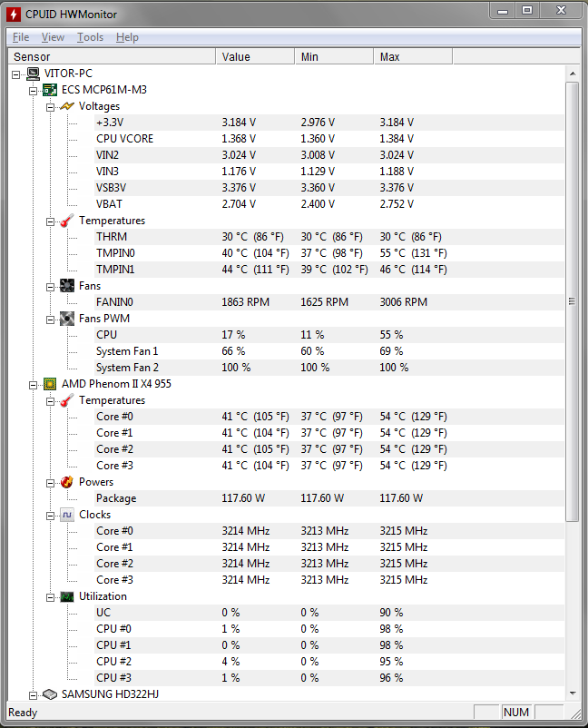588x728 pixels.
Task: Collapse the Fans PWM tree node
Action: [x=50, y=320]
